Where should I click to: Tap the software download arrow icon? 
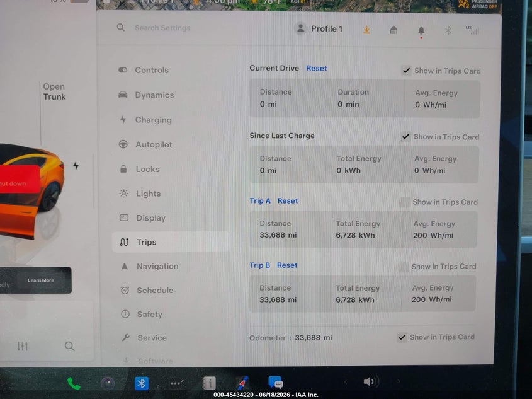click(x=366, y=30)
